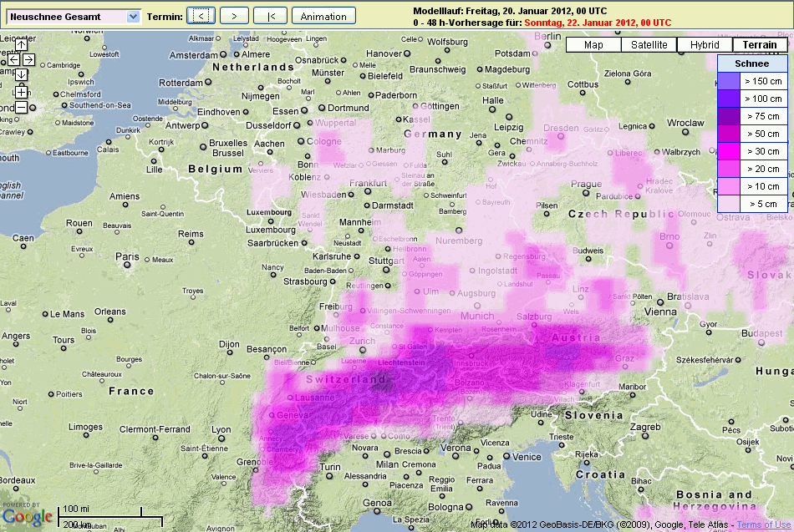Click the > 75 cm legend color swatch
This screenshot has width=794, height=532.
pyautogui.click(x=729, y=116)
